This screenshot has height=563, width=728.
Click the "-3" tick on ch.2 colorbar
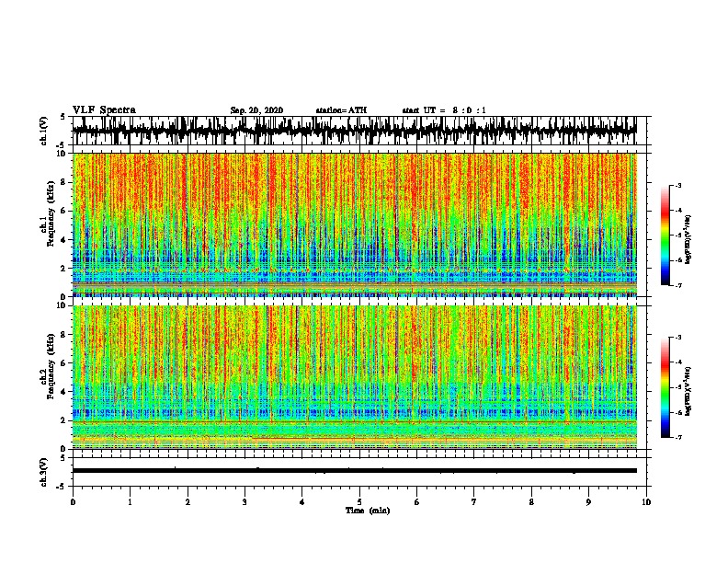click(677, 338)
